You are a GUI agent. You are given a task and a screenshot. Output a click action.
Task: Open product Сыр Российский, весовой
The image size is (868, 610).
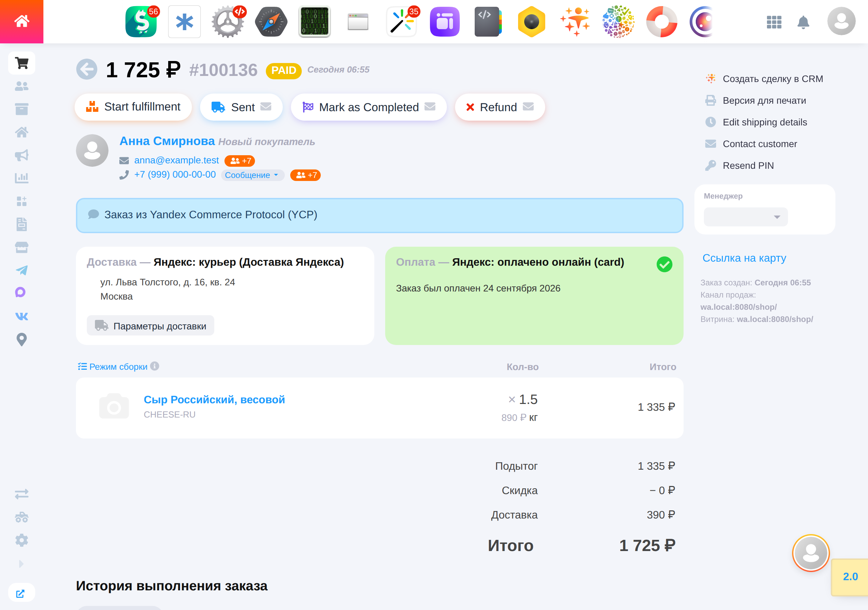[x=214, y=400]
